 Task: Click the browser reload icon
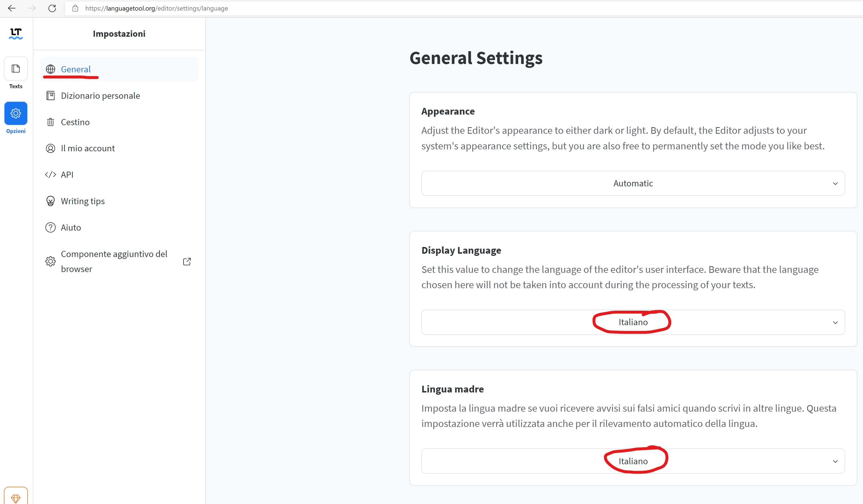click(52, 8)
